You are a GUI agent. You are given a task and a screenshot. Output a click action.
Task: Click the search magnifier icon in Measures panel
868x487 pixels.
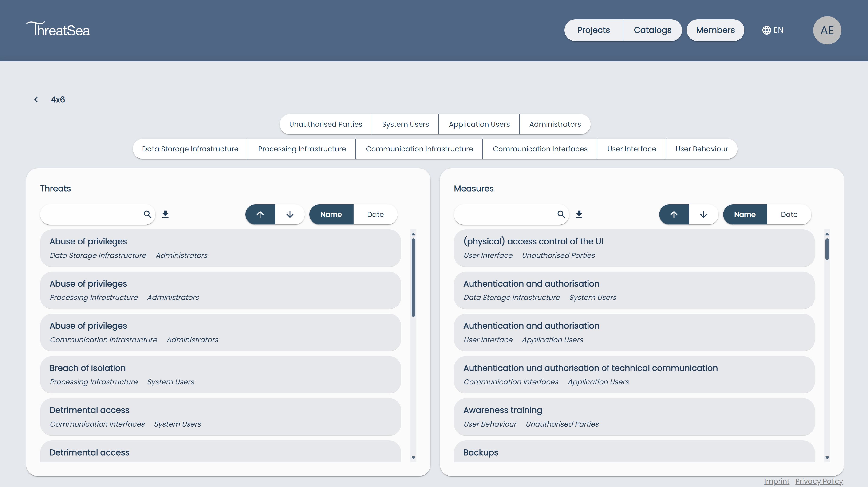point(561,215)
